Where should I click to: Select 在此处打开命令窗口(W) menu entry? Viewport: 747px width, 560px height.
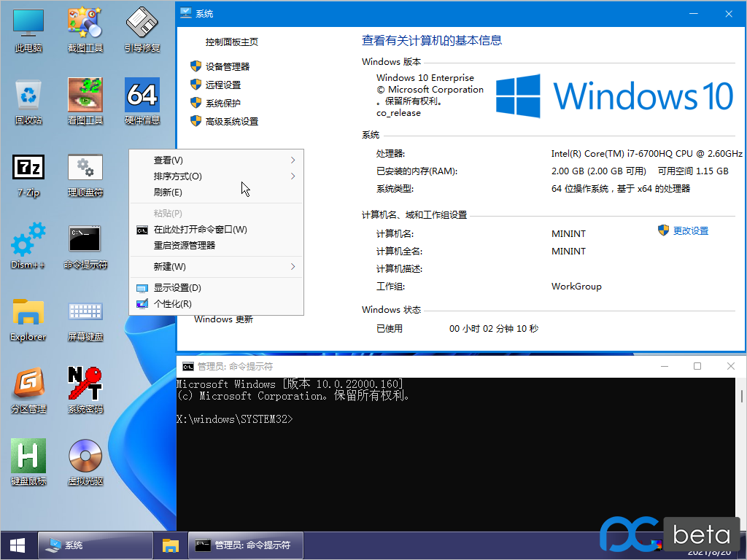(217, 230)
